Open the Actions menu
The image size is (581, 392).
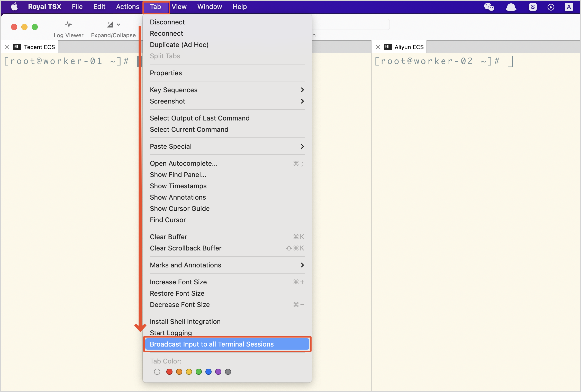point(128,7)
